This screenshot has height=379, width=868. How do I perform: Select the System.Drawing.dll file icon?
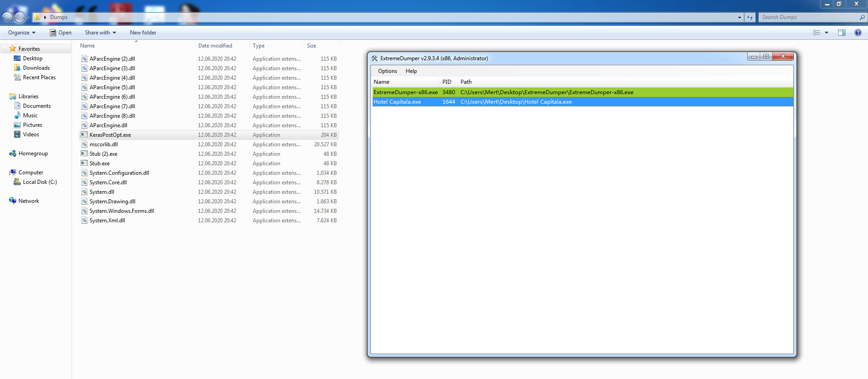pyautogui.click(x=84, y=201)
